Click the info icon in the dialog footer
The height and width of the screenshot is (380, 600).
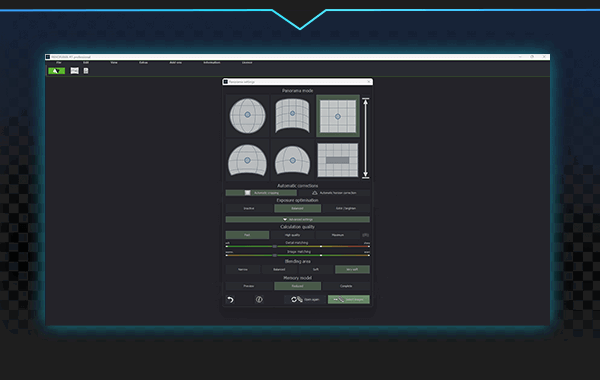point(259,300)
